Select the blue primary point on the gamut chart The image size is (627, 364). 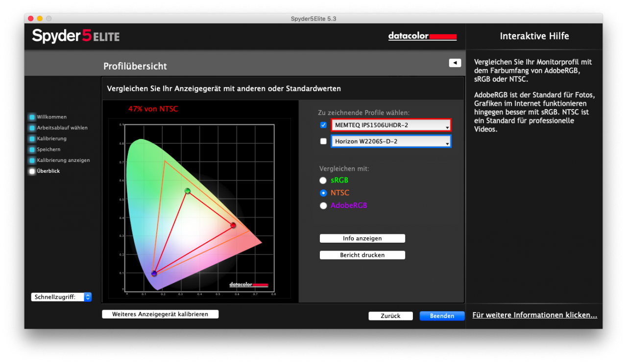pyautogui.click(x=154, y=273)
